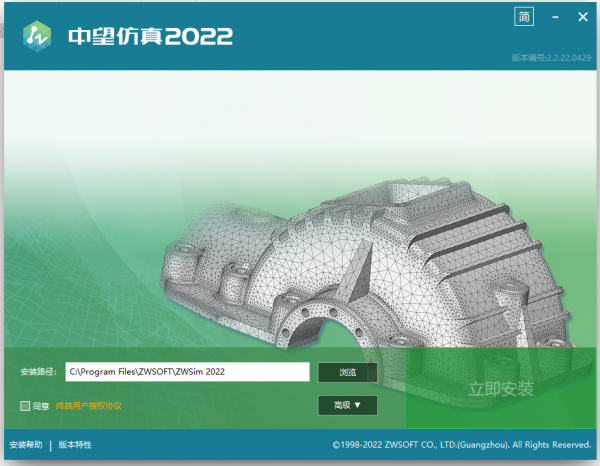Click the 立即安装 install now button

pos(501,388)
